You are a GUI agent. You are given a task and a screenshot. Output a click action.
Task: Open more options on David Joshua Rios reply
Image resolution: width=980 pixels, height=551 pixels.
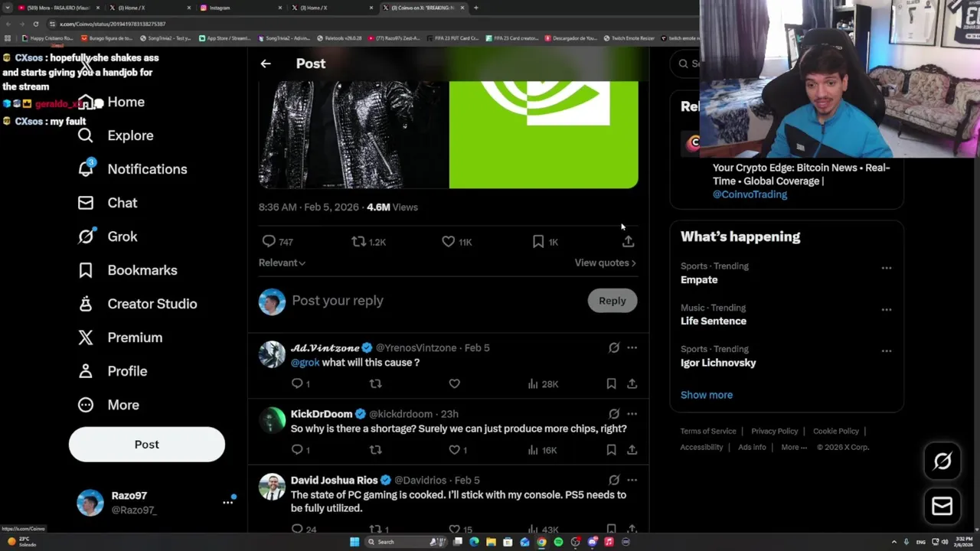coord(632,480)
